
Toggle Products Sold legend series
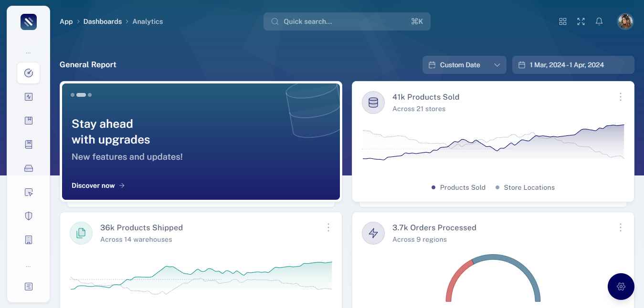tap(458, 187)
